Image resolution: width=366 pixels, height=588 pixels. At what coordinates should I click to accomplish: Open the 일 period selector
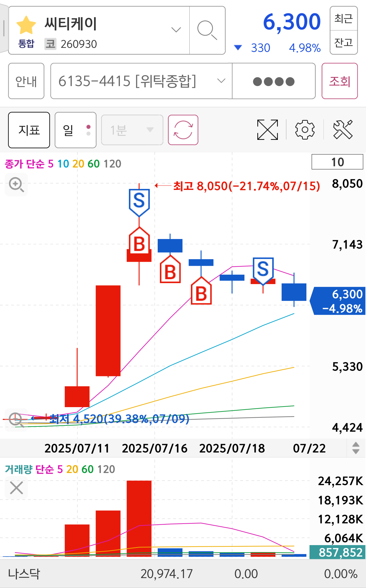pyautogui.click(x=75, y=130)
